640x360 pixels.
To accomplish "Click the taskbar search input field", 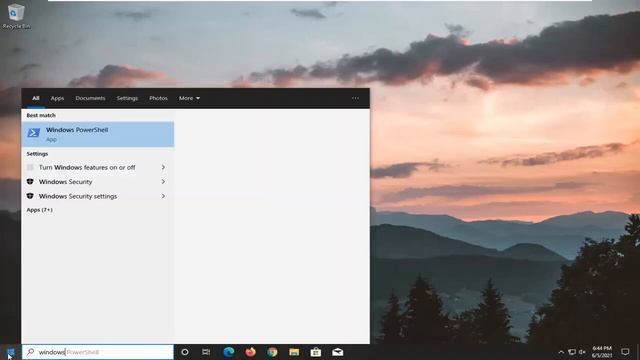I will point(98,352).
